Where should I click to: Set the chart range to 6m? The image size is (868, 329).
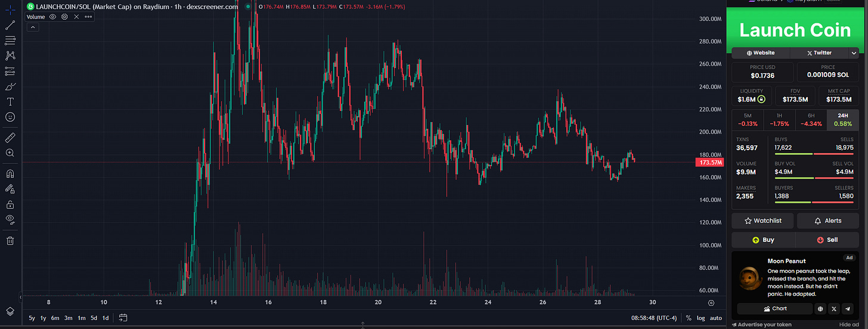55,318
